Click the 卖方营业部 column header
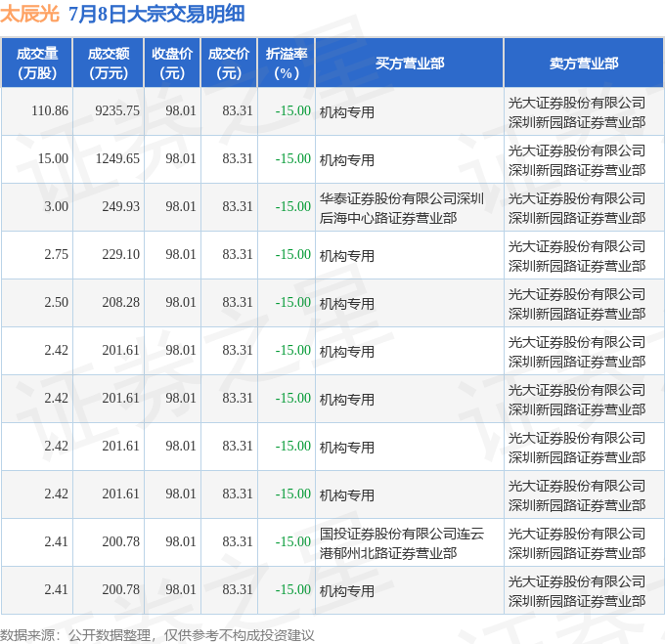 coord(584,64)
